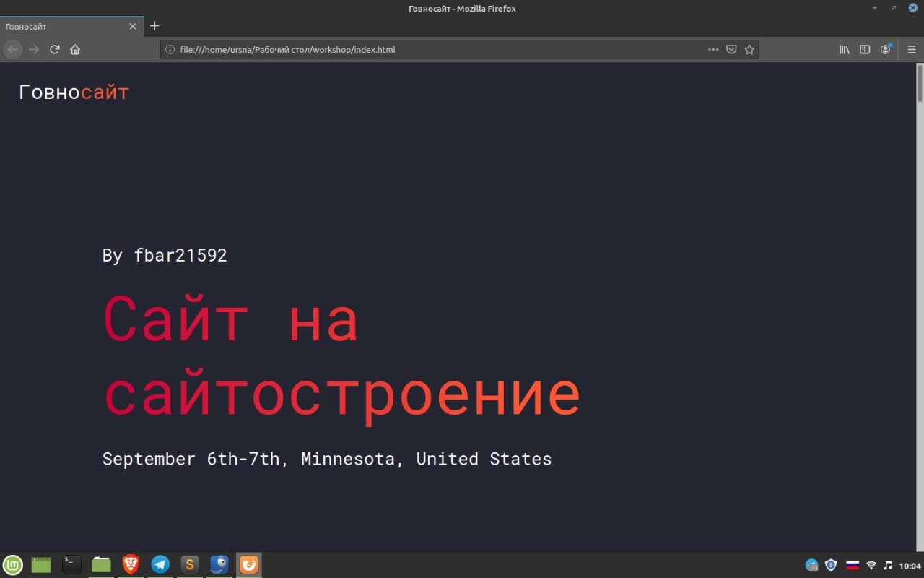Click the 'By fbar21592' text

tap(165, 255)
